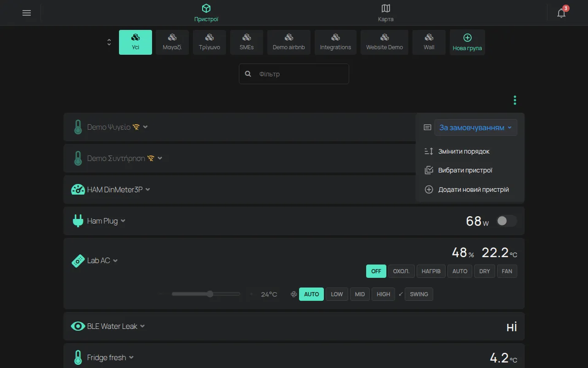588x368 pixels.
Task: Set Lab AC mode to DRY
Action: click(485, 271)
